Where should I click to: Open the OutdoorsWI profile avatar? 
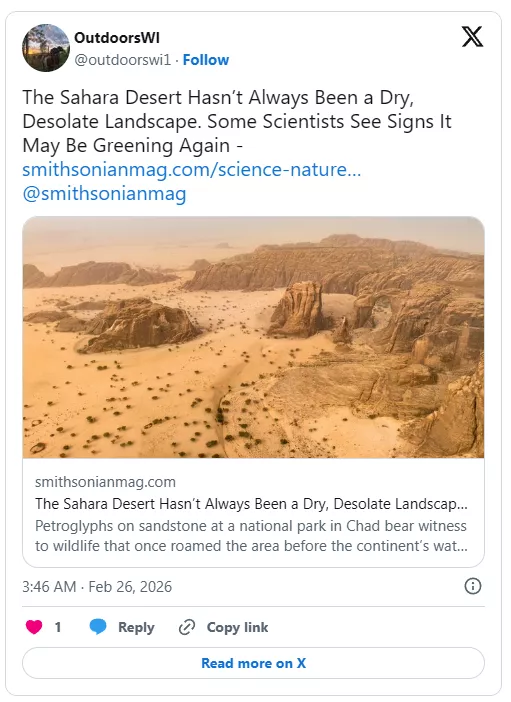[46, 48]
